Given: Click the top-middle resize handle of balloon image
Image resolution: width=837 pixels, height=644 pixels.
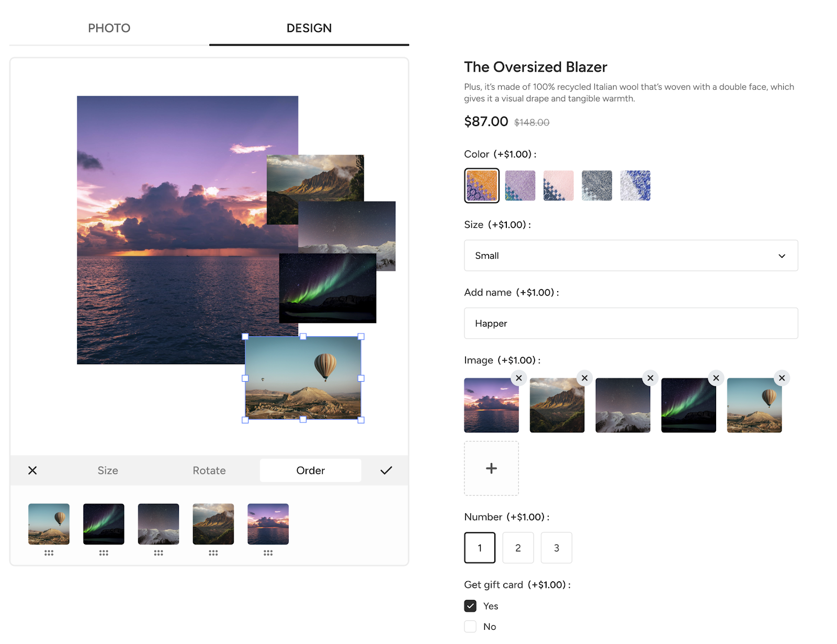Looking at the screenshot, I should point(303,337).
